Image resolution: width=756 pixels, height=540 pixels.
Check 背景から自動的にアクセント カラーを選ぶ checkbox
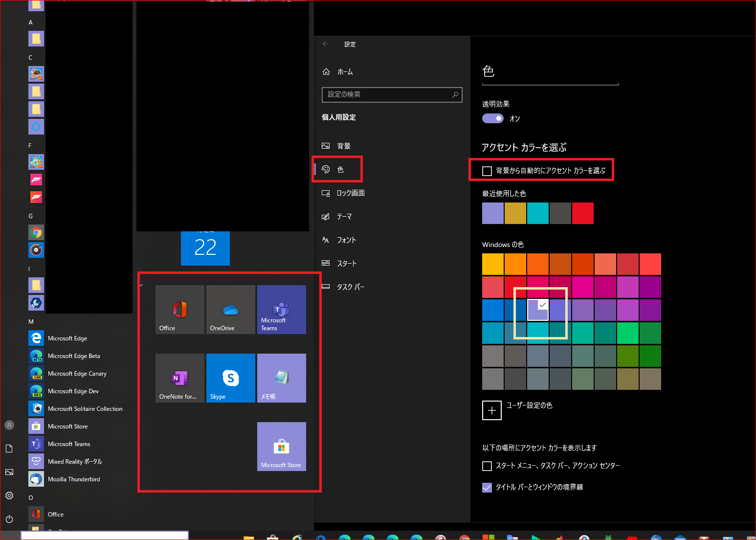pyautogui.click(x=487, y=171)
